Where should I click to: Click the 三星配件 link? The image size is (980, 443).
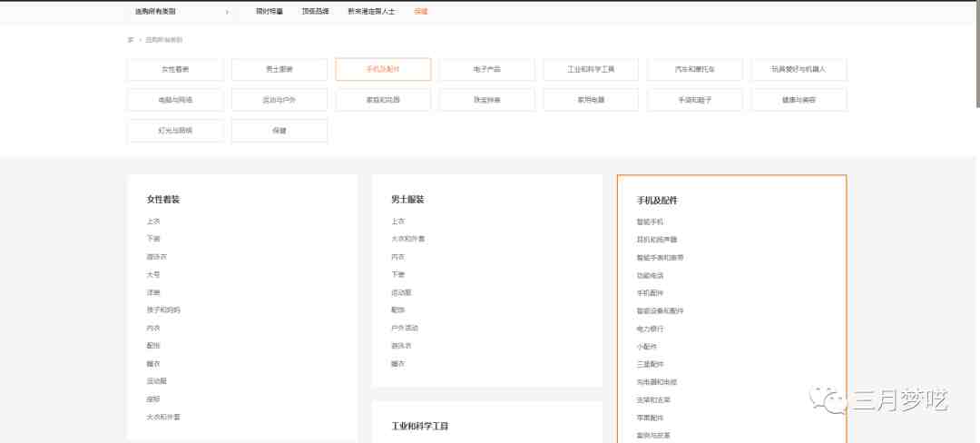[650, 364]
